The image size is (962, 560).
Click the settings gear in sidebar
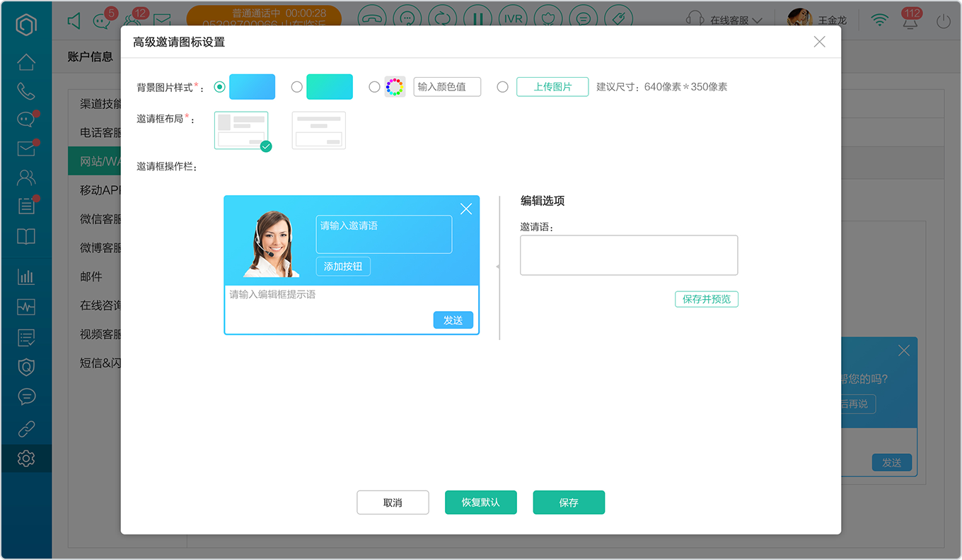click(26, 458)
